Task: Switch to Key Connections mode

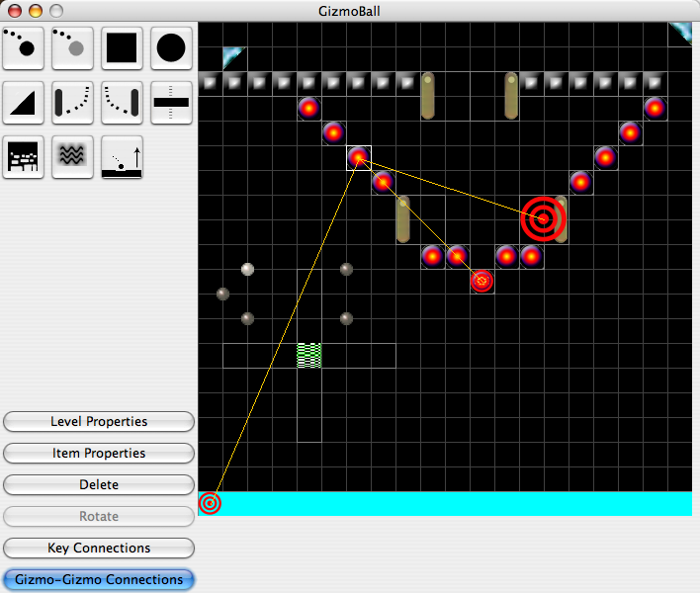Action: click(x=99, y=549)
